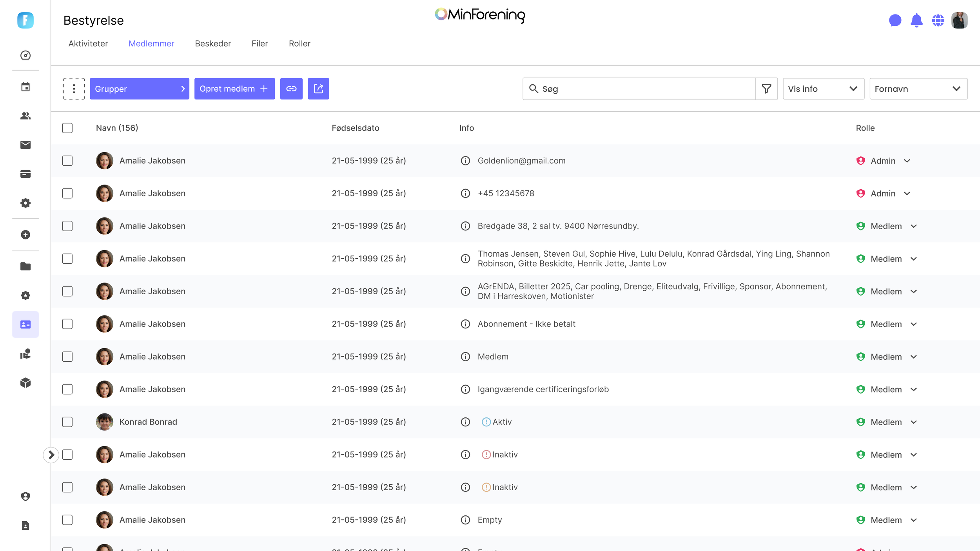Image resolution: width=980 pixels, height=551 pixels.
Task: Open the 3D box icon in sidebar
Action: [25, 383]
